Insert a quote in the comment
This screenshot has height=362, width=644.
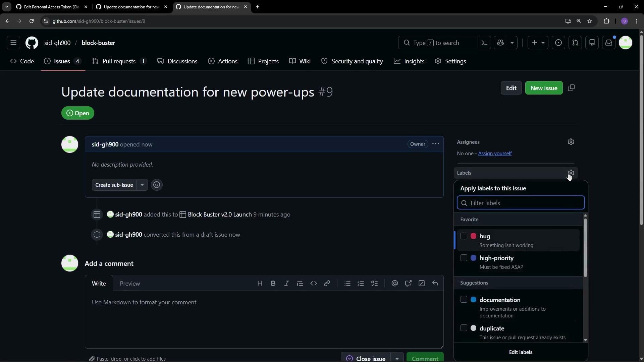[x=300, y=284]
